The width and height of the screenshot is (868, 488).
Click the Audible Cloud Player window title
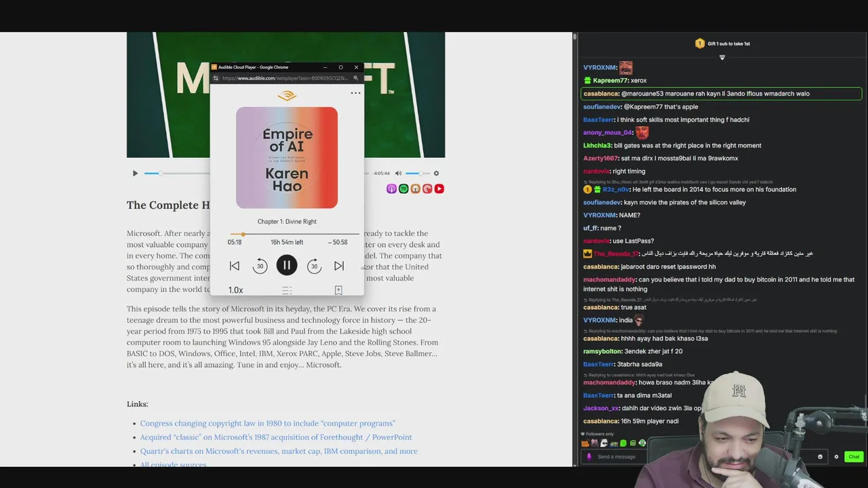point(253,67)
